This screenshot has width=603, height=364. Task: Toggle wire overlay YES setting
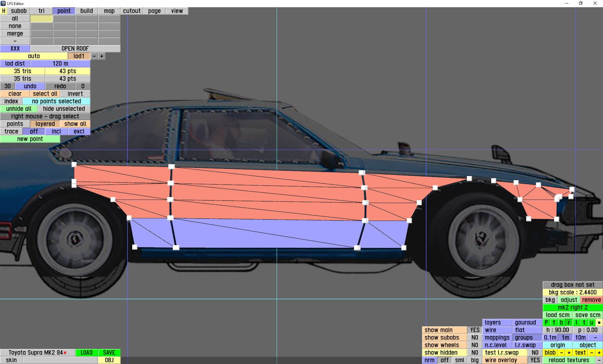(535, 360)
